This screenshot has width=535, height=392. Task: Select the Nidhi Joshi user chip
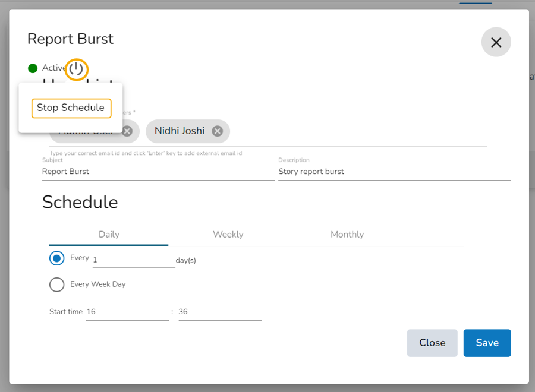[x=179, y=131]
